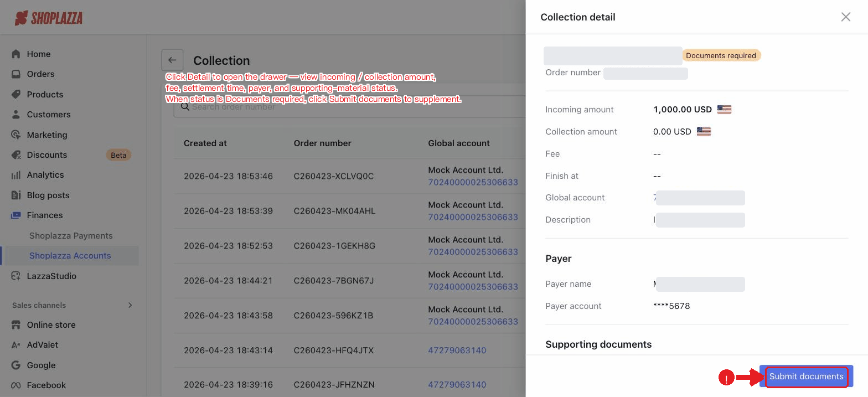Click the Documents required status badge

tap(721, 55)
